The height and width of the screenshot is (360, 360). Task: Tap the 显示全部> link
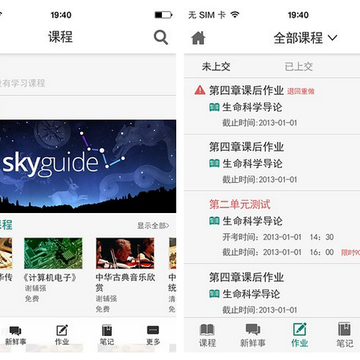[x=153, y=226]
